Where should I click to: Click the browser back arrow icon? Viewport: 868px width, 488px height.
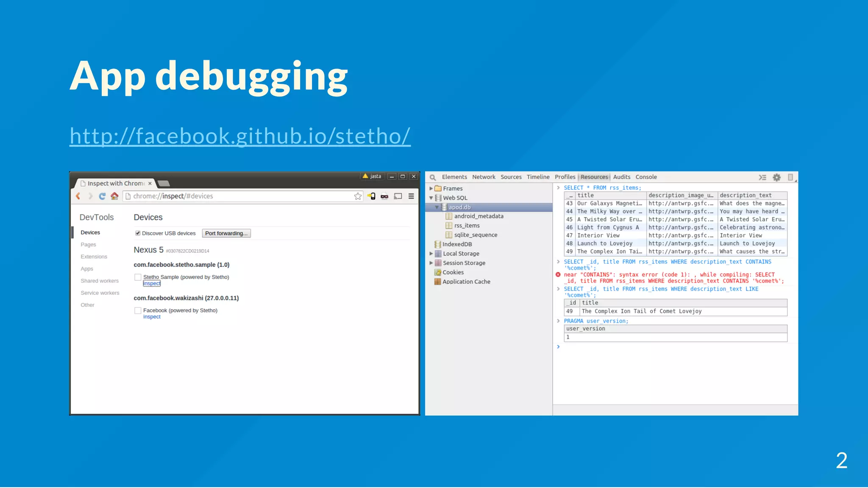point(78,196)
